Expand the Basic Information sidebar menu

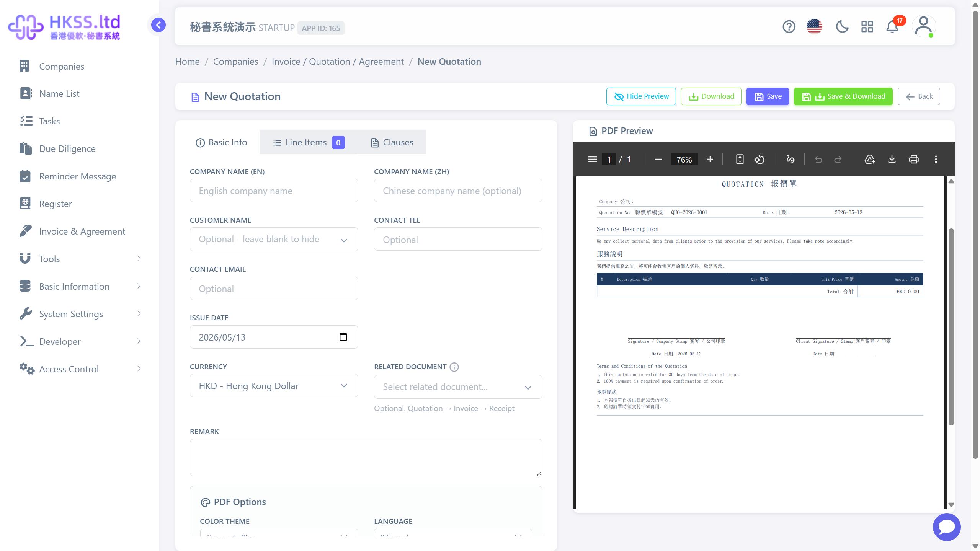pos(80,287)
